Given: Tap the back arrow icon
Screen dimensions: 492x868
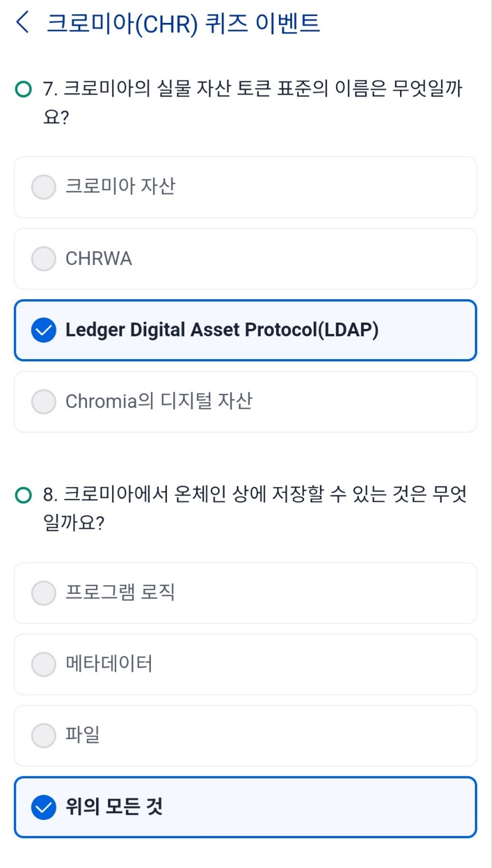Looking at the screenshot, I should click(x=23, y=23).
